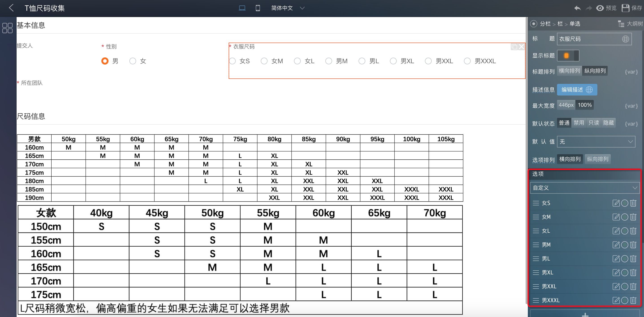Click edit icon for 女S option

[616, 203]
